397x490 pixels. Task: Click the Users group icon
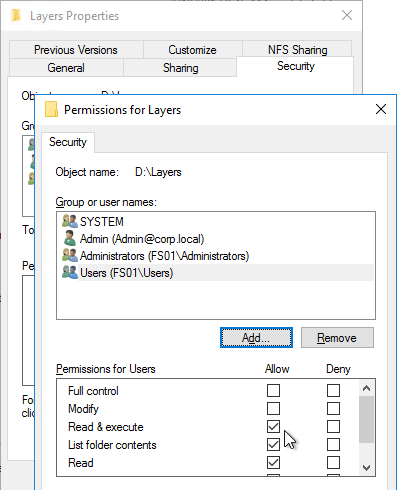(70, 273)
